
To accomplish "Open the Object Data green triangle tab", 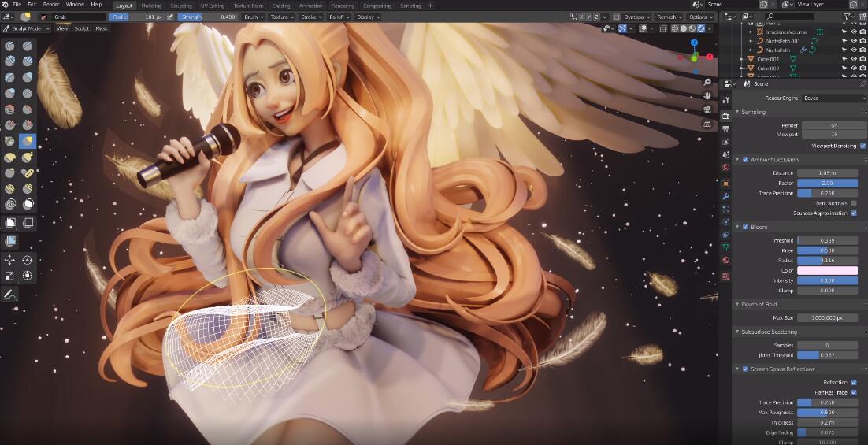I will 725,247.
